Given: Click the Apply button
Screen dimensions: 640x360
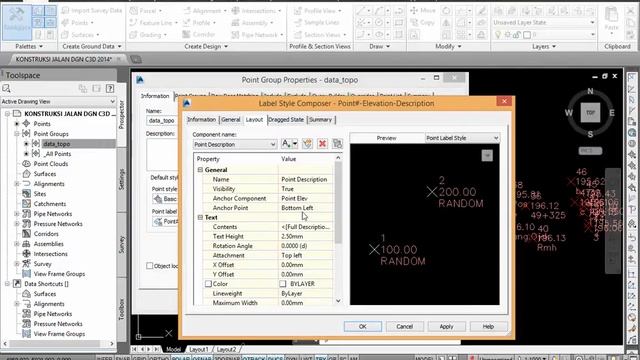Looking at the screenshot, I should click(446, 327).
